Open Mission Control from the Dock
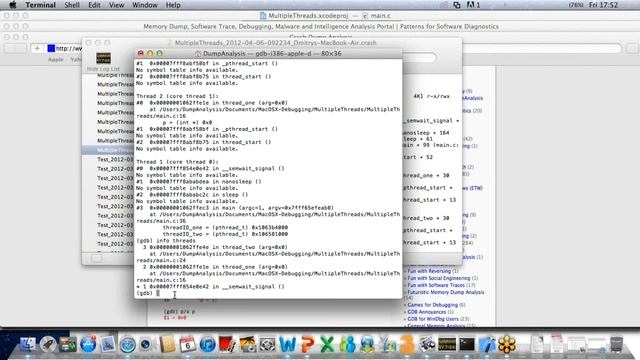Image resolution: width=640 pixels, height=360 pixels. point(68,344)
